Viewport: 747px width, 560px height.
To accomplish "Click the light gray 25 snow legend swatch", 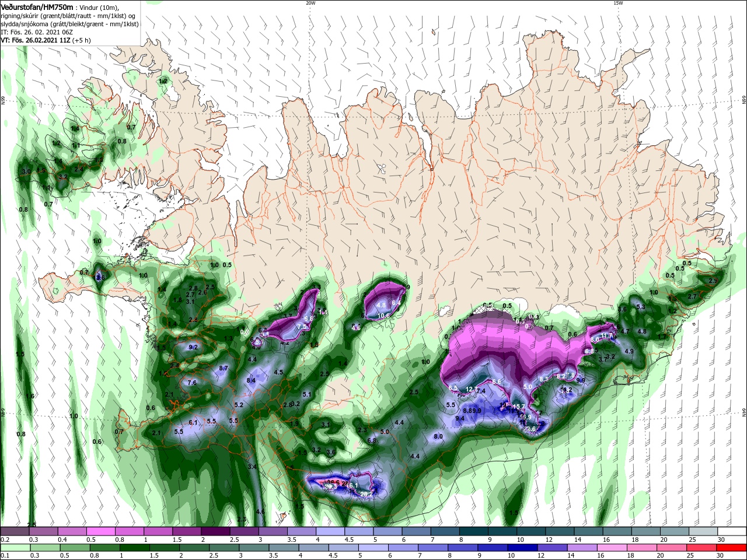I will coord(704,531).
